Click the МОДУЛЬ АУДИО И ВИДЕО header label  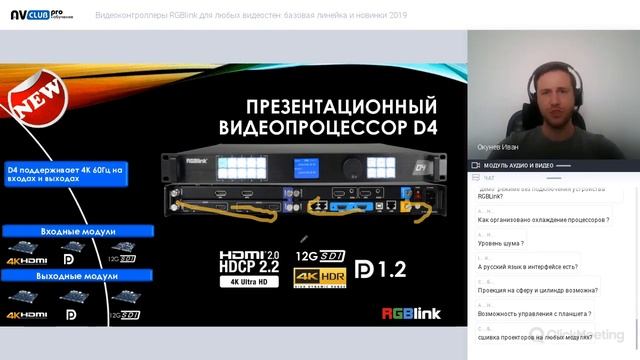click(x=518, y=165)
